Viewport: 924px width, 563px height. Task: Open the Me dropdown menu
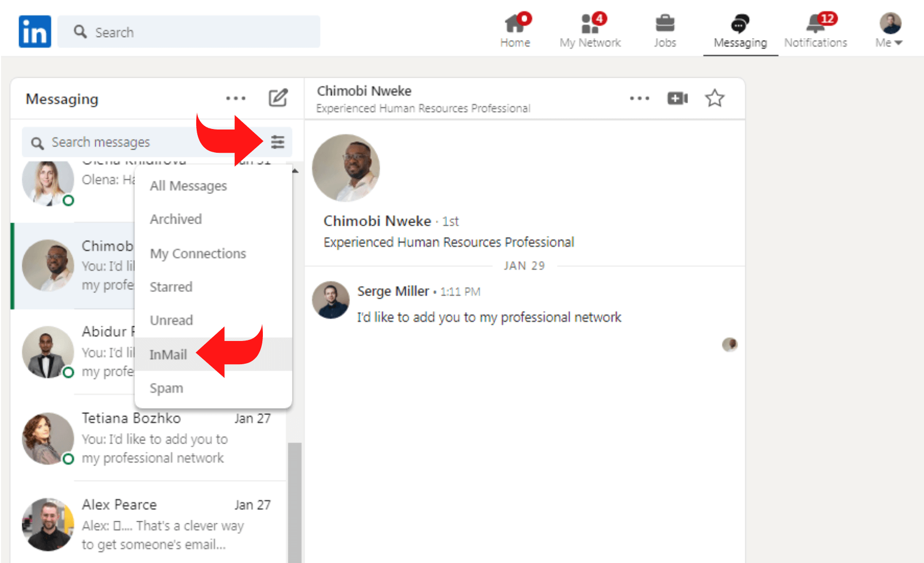(x=889, y=30)
